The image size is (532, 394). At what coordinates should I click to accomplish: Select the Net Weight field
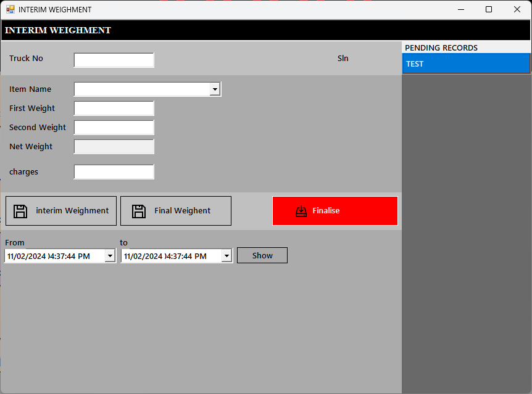114,147
